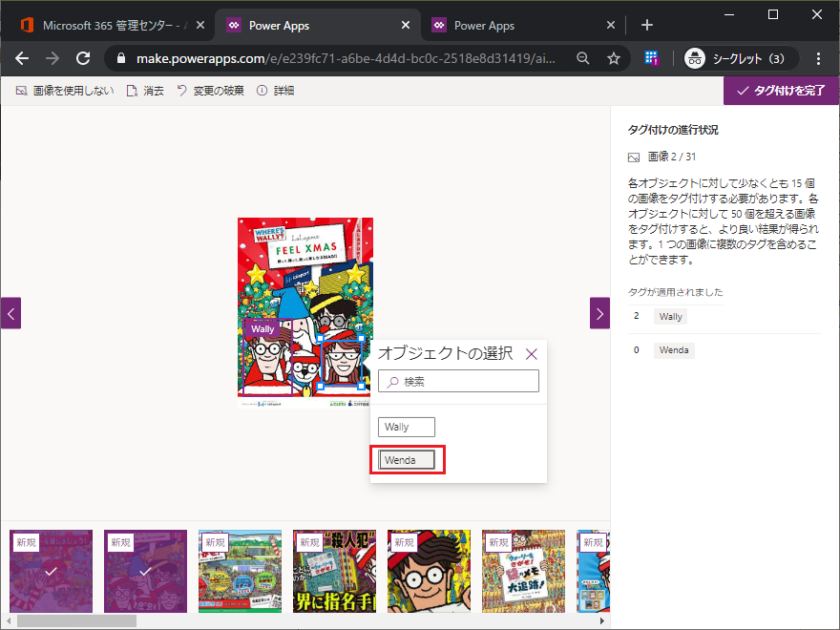The height and width of the screenshot is (630, 840).
Task: Open the blue grid extension icon
Action: click(x=651, y=58)
